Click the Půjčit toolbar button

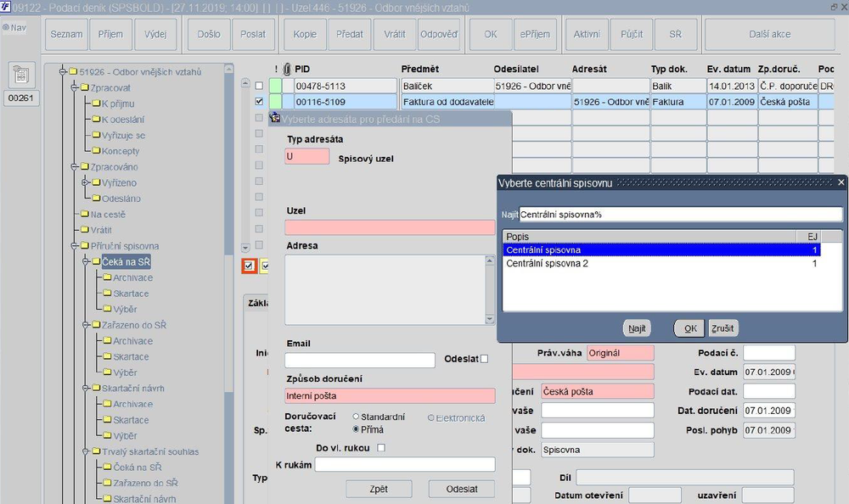(x=632, y=34)
